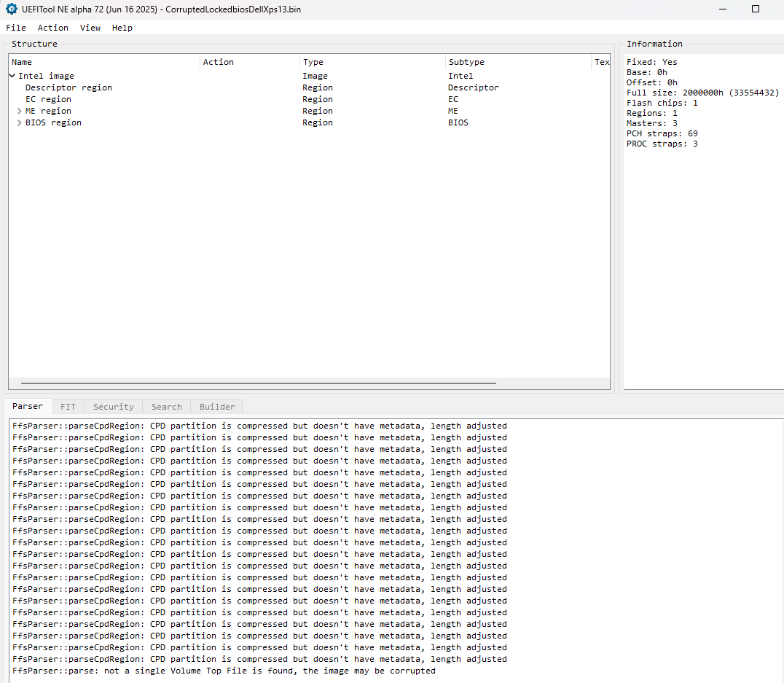The width and height of the screenshot is (784, 683).
Task: Click the BIOS subtype cell
Action: pos(458,122)
